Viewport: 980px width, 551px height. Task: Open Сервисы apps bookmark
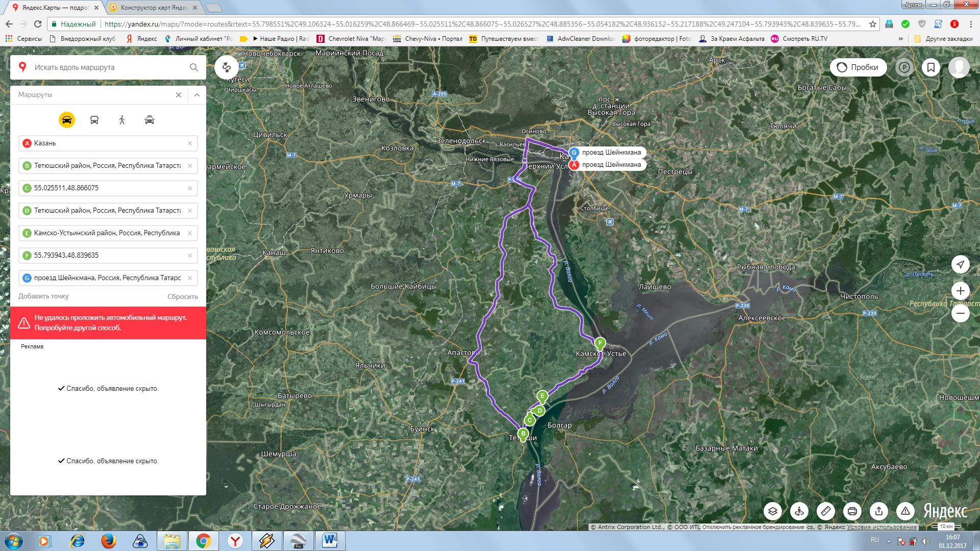[x=23, y=39]
